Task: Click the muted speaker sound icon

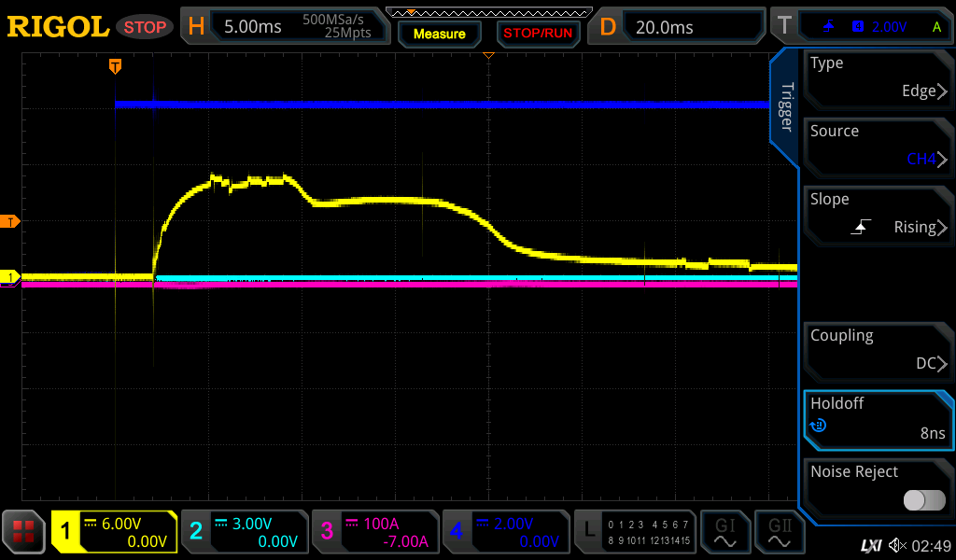Action: tap(898, 544)
